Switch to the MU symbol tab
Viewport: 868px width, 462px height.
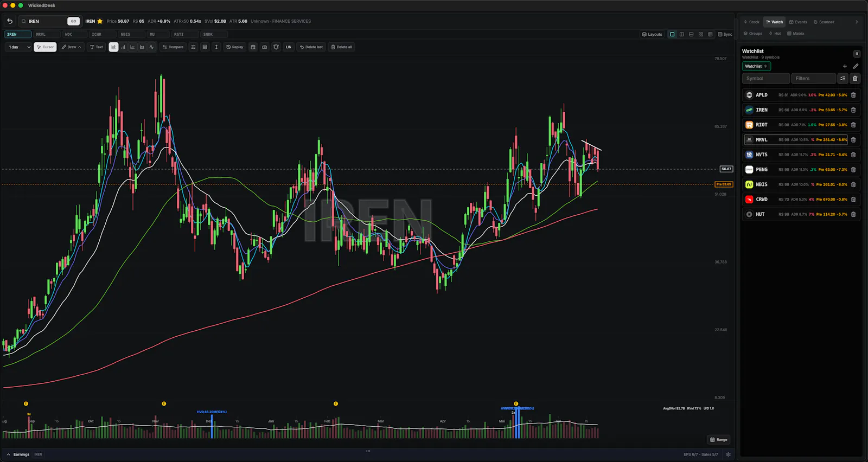[x=158, y=34]
